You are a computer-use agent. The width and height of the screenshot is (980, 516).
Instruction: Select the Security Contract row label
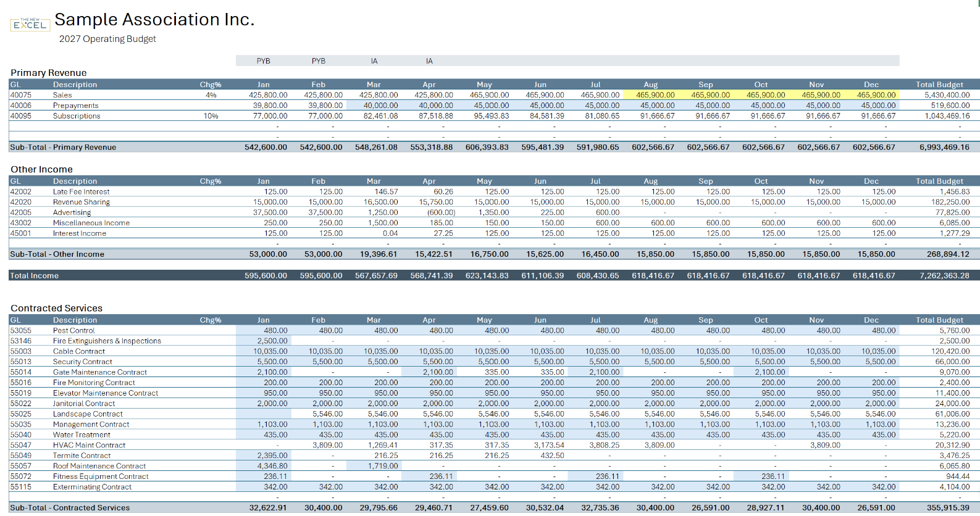82,362
